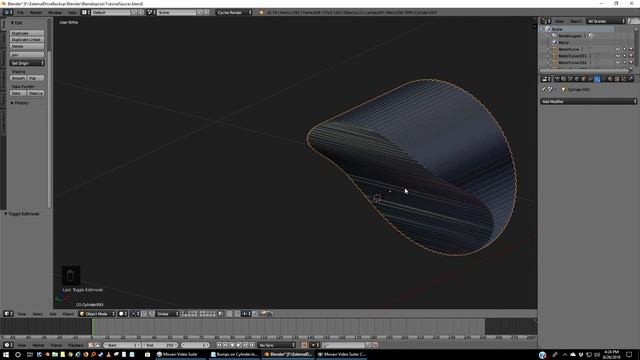Image resolution: width=640 pixels, height=360 pixels.
Task: Hide BezierCurve.001 with its eye icon
Action: click(618, 56)
